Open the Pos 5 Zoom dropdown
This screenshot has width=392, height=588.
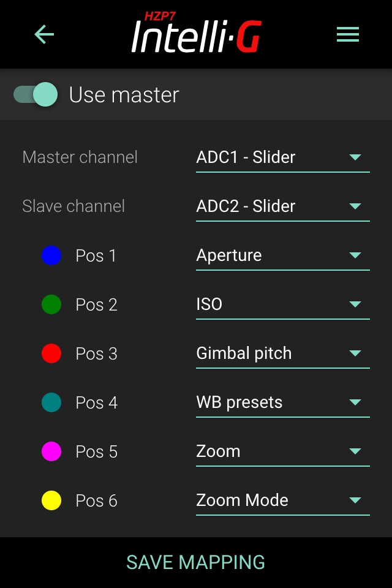click(x=282, y=451)
